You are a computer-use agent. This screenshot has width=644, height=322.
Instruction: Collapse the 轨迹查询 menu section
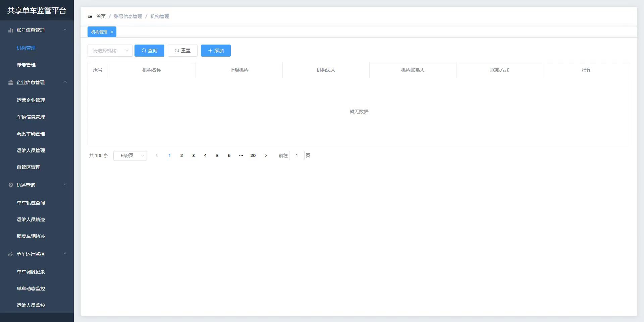(65, 185)
